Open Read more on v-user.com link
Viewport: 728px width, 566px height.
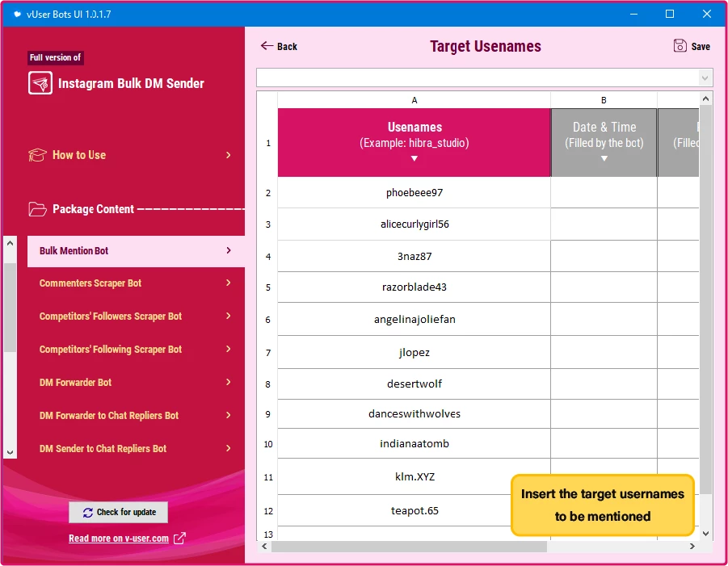pos(119,539)
